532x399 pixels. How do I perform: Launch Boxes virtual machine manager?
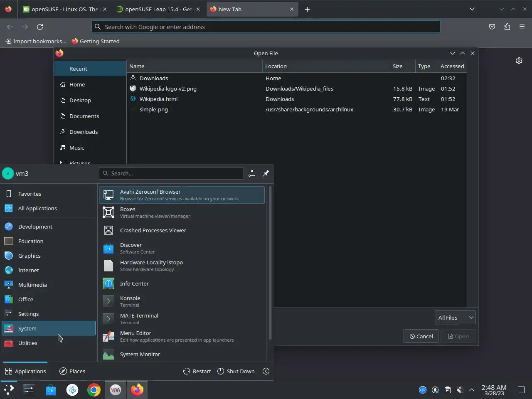[x=182, y=212]
